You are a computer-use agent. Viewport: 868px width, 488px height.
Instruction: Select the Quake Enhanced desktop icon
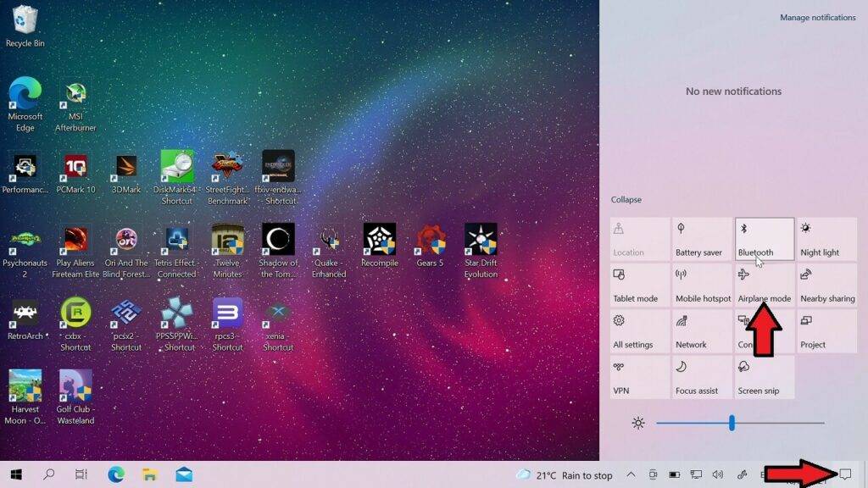[x=329, y=252]
